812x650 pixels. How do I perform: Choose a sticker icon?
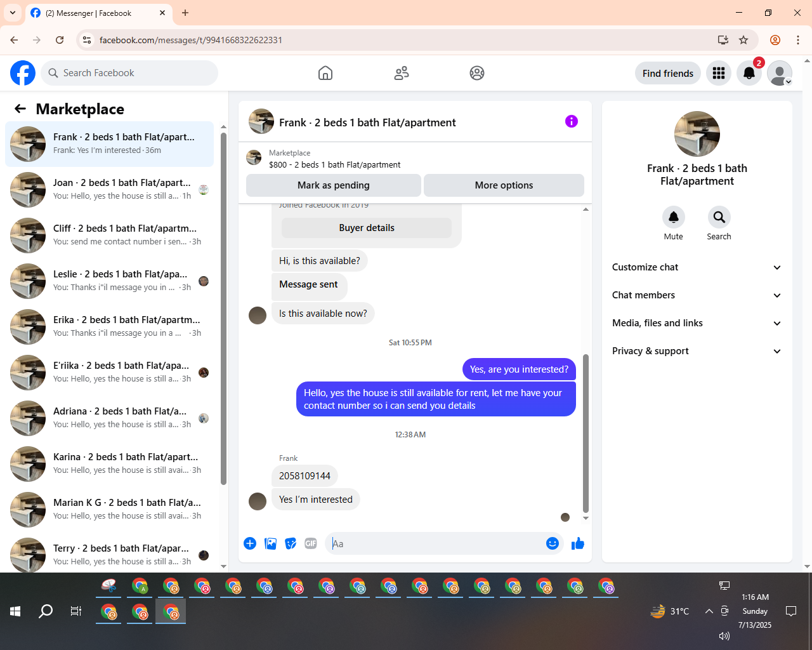[291, 543]
